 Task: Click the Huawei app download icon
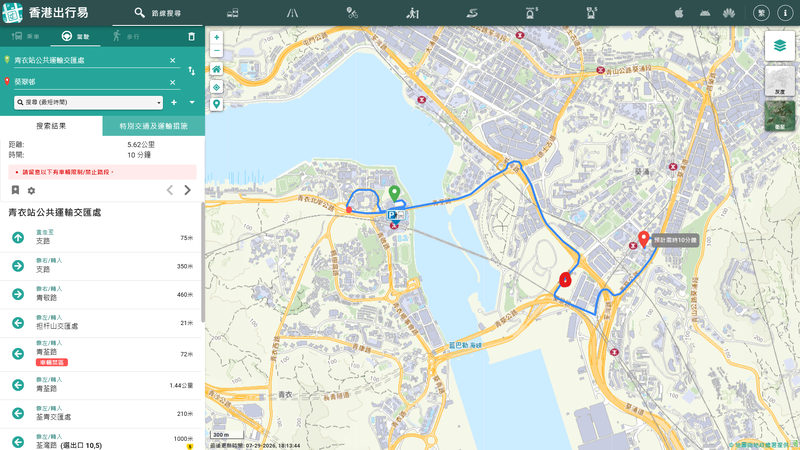pos(729,13)
